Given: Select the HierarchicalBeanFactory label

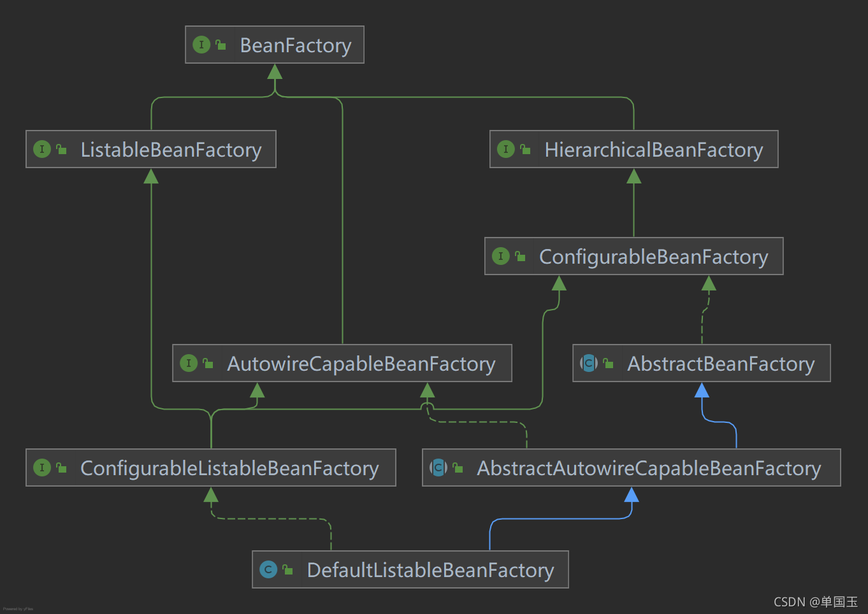Looking at the screenshot, I should click(x=654, y=150).
